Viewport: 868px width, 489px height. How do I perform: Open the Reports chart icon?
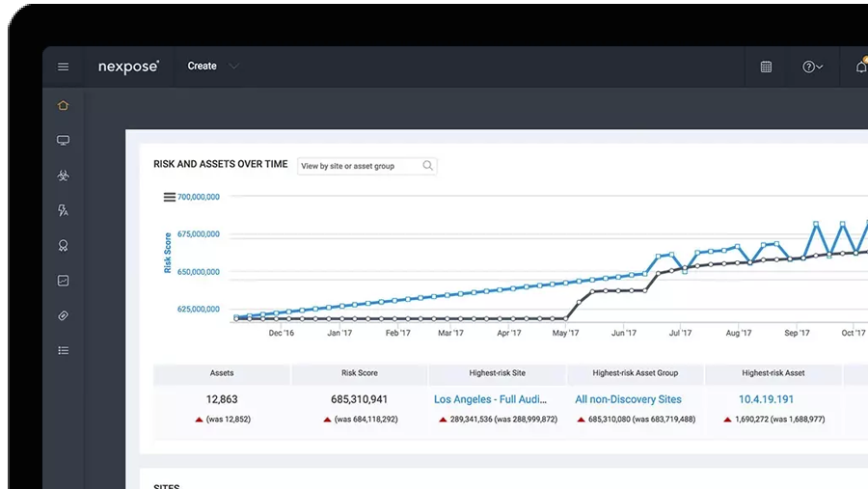[63, 281]
